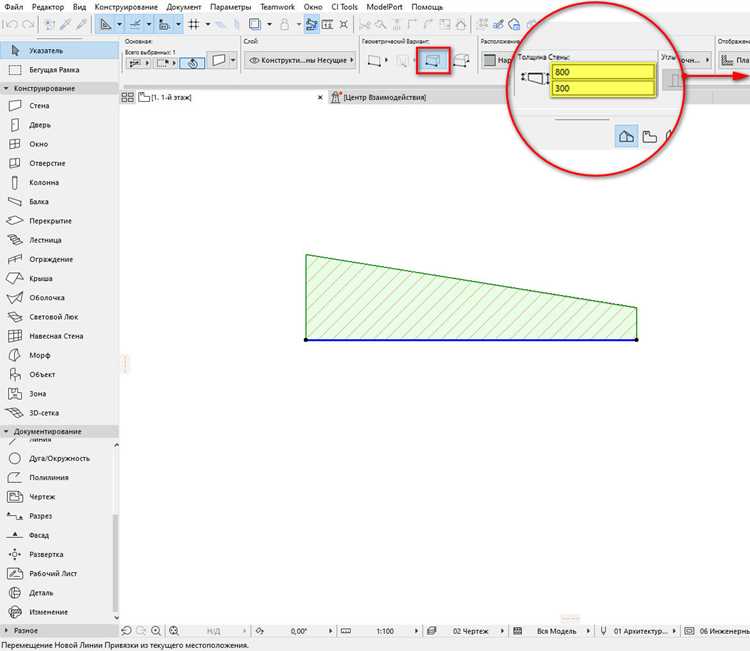Viewport: 750px width, 651px height.
Task: Toggle the straight wall geometry variant
Action: click(x=375, y=61)
